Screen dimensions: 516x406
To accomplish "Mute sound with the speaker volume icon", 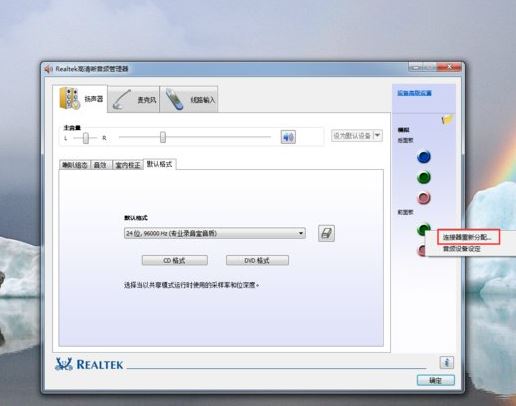I will click(288, 137).
